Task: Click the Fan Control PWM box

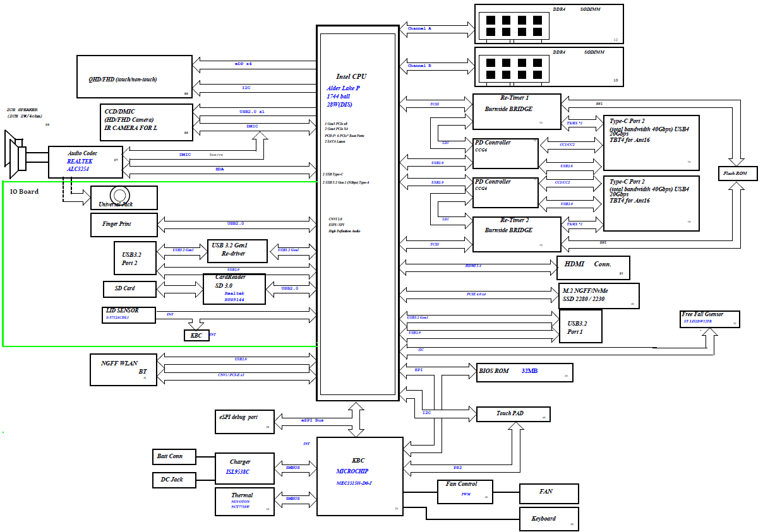Action: click(x=465, y=491)
